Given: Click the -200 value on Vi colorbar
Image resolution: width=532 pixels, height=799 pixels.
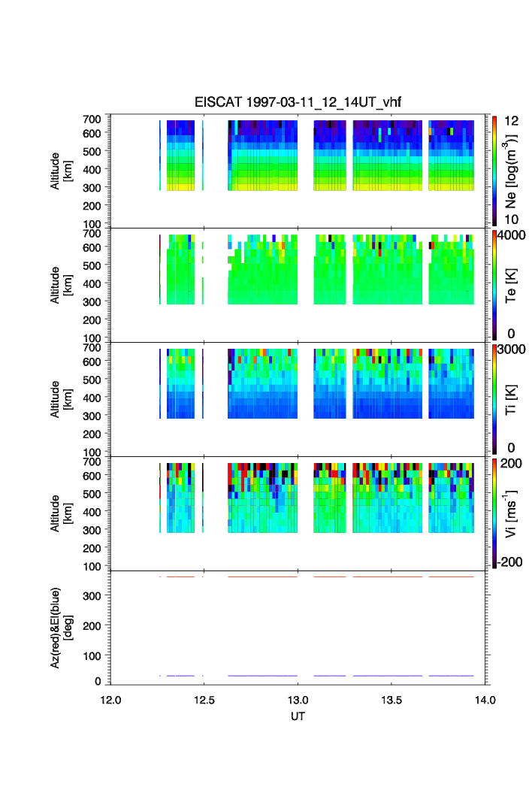Looking at the screenshot, I should [510, 562].
